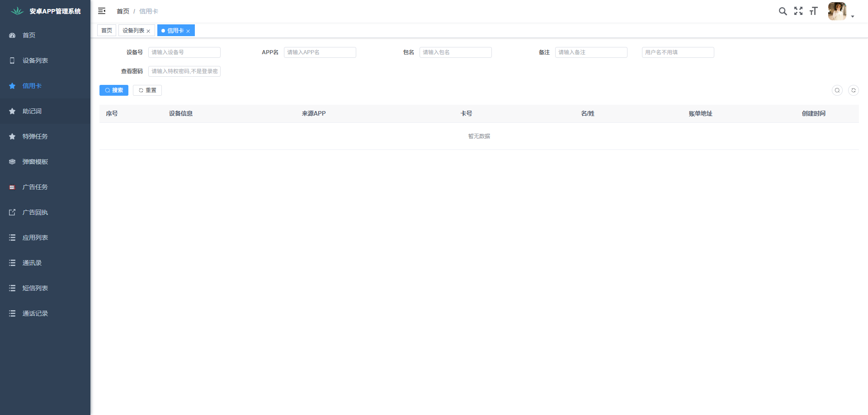Focus the 用户名不用填 input field

coord(678,52)
